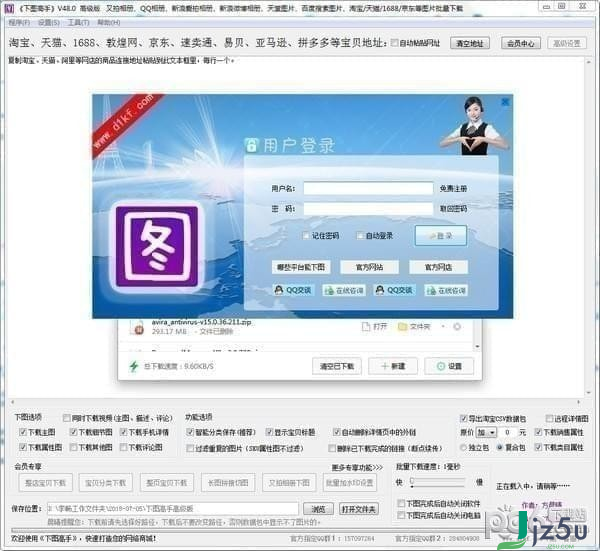The image size is (600, 551).
Task: Toggle 显示宝贝标题 checkbox
Action: coord(269,432)
